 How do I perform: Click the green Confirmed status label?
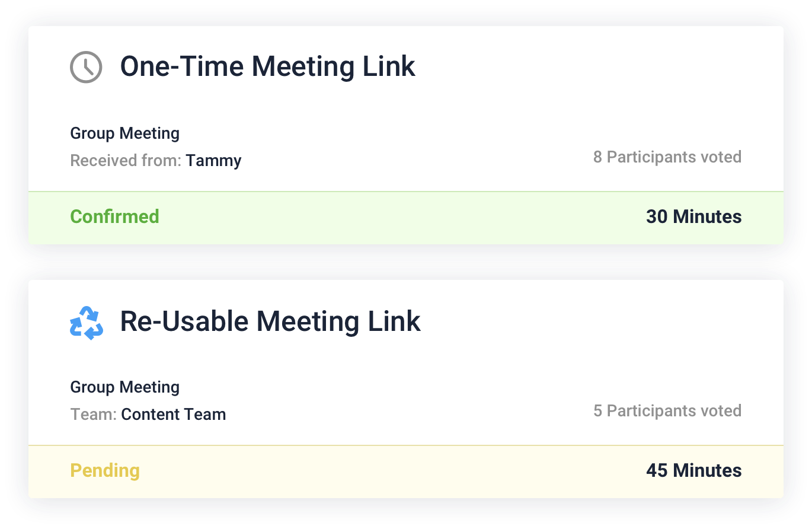[114, 216]
